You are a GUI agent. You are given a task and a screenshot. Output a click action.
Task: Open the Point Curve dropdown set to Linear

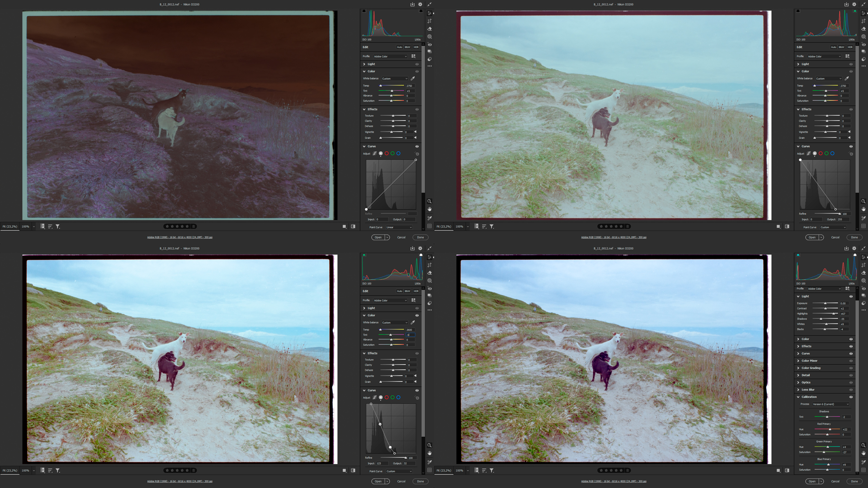coord(399,227)
